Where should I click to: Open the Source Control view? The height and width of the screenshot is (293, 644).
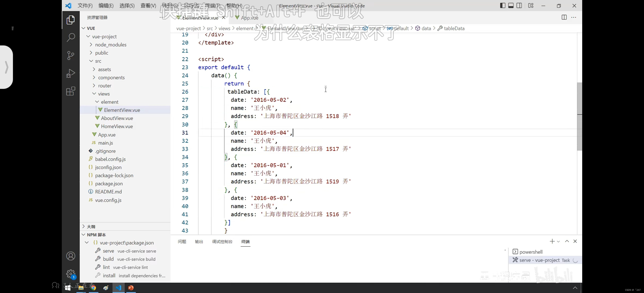(71, 56)
